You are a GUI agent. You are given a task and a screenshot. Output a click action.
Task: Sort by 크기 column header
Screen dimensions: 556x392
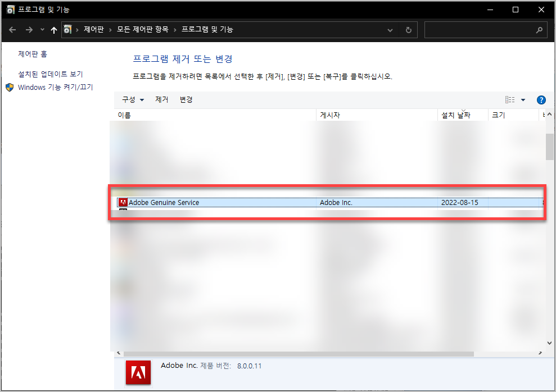click(x=513, y=115)
